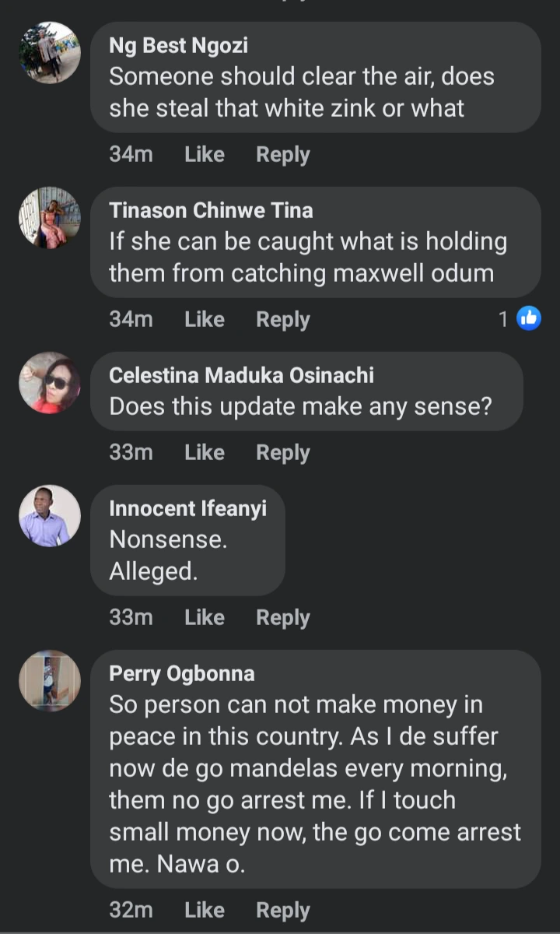560x934 pixels.
Task: Click the 34m timestamp on Tinason's comment
Action: (x=131, y=320)
